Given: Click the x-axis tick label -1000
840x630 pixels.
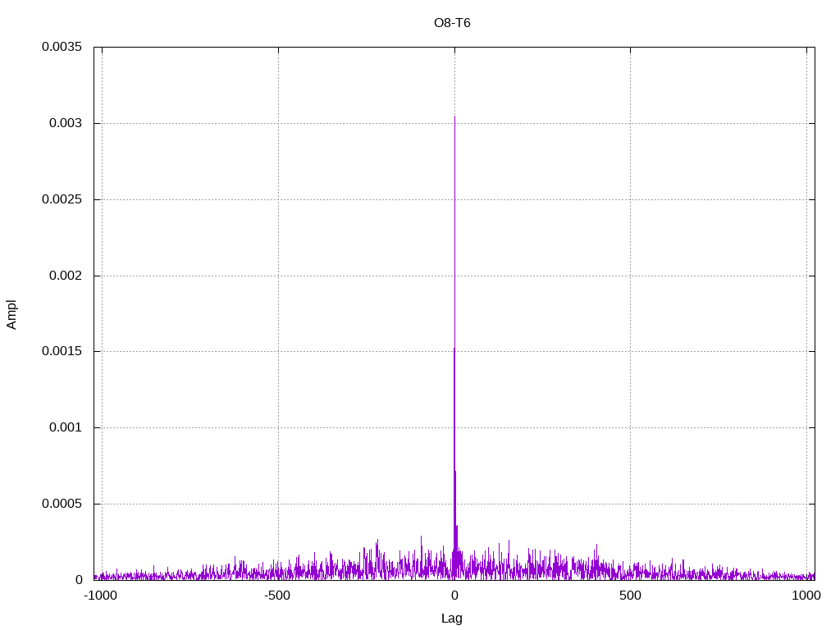Looking at the screenshot, I should point(100,596).
